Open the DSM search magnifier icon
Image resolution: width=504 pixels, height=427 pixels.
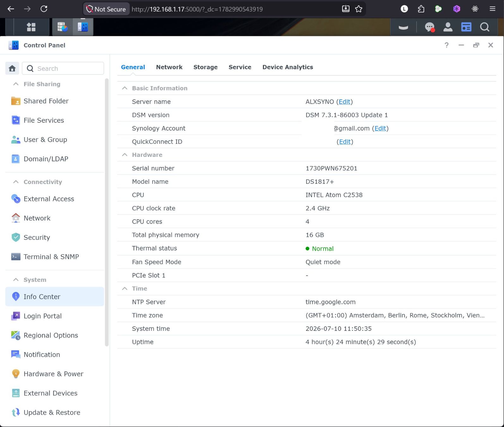pyautogui.click(x=484, y=27)
